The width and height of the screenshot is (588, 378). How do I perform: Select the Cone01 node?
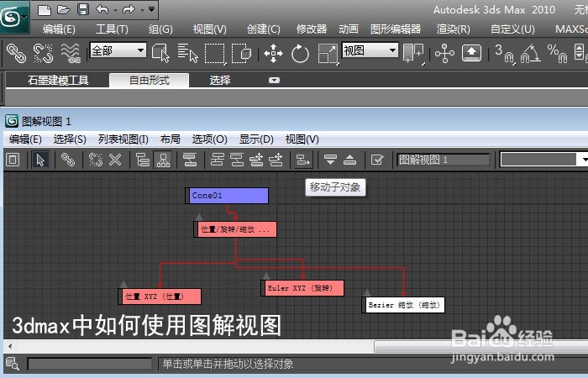228,196
